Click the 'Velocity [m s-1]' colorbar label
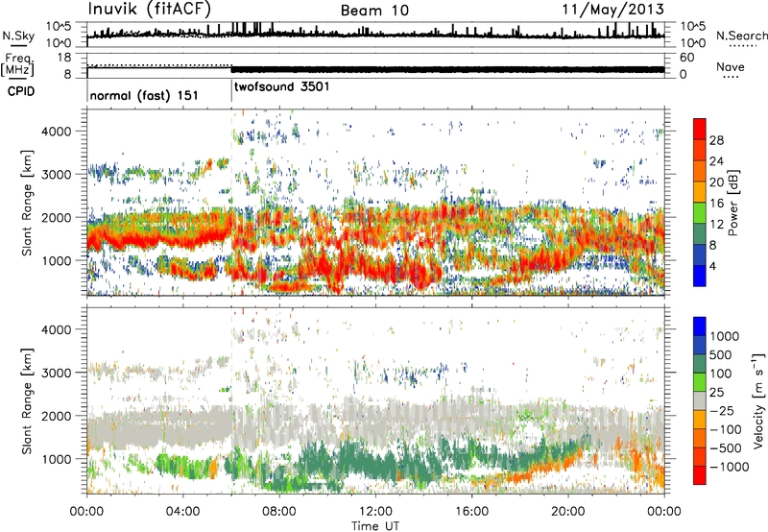 click(x=758, y=400)
